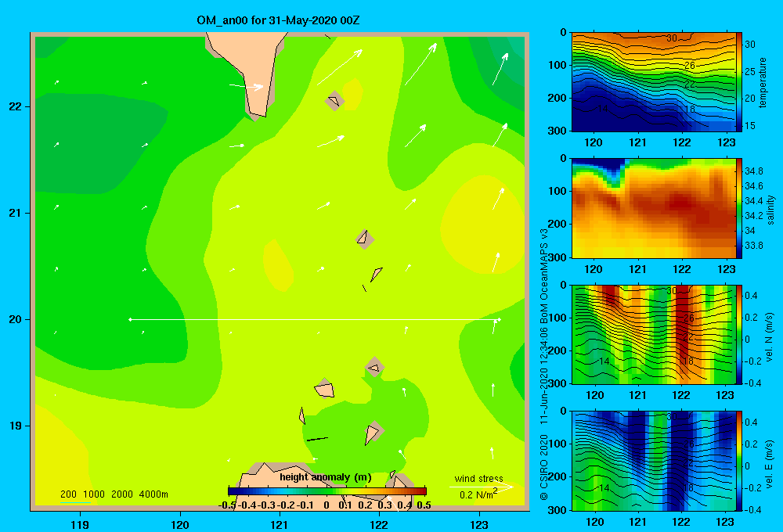Click the '14' contour label in temperature plot

pyautogui.click(x=603, y=108)
